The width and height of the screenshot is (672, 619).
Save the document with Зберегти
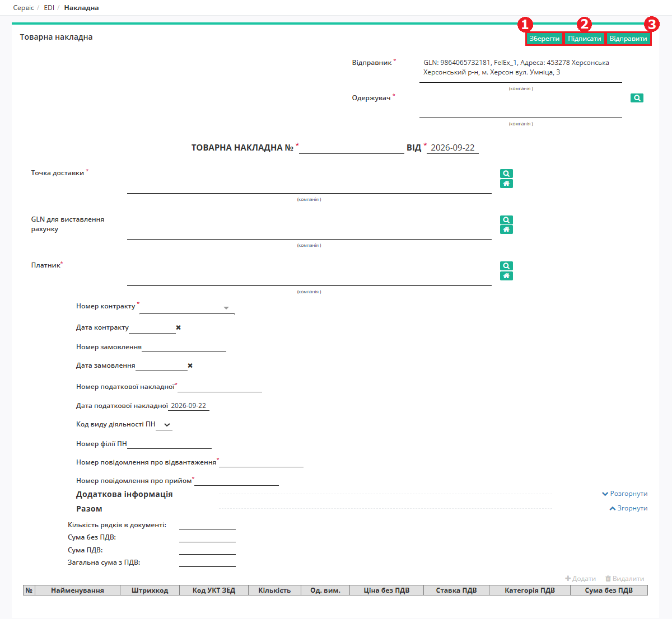[x=544, y=39]
